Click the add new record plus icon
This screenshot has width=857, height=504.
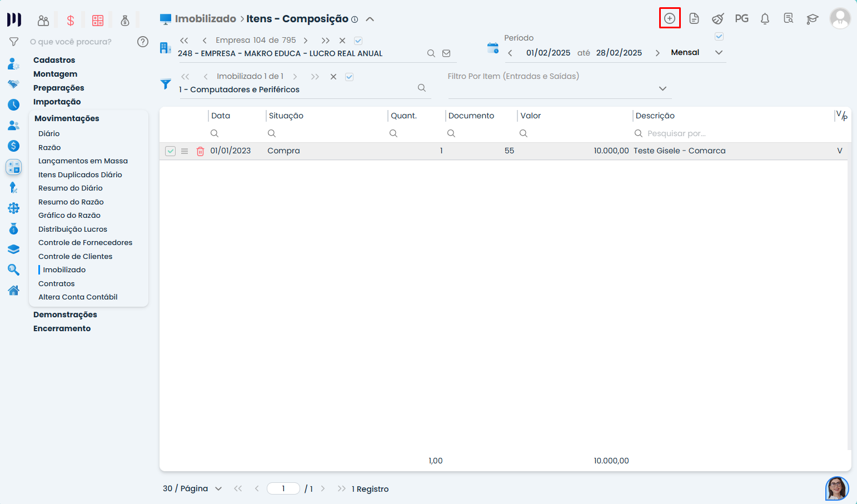coord(670,18)
